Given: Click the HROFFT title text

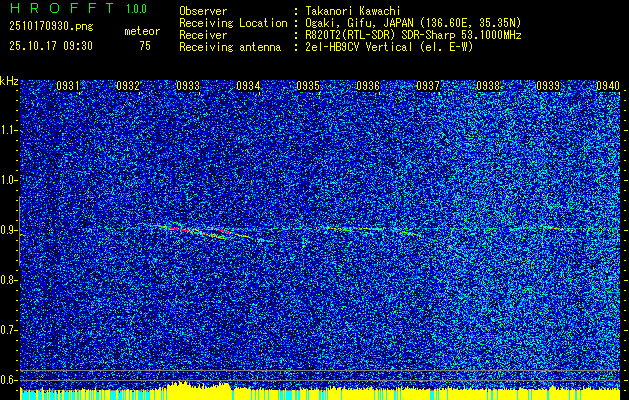Looking at the screenshot, I should (61, 8).
